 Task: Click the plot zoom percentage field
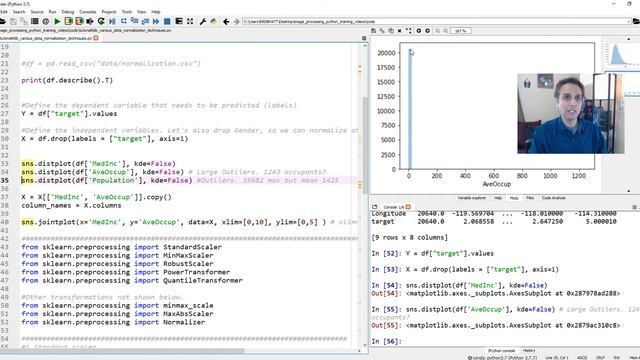(460, 31)
